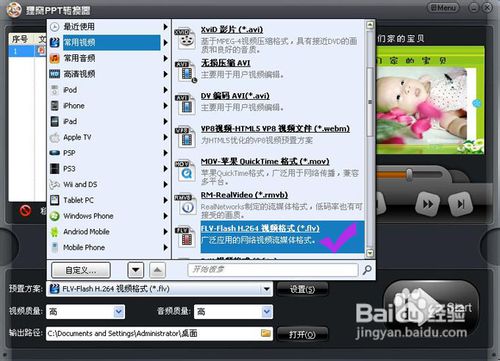
Task: Click the Wii and DS icon
Action: pyautogui.click(x=55, y=184)
